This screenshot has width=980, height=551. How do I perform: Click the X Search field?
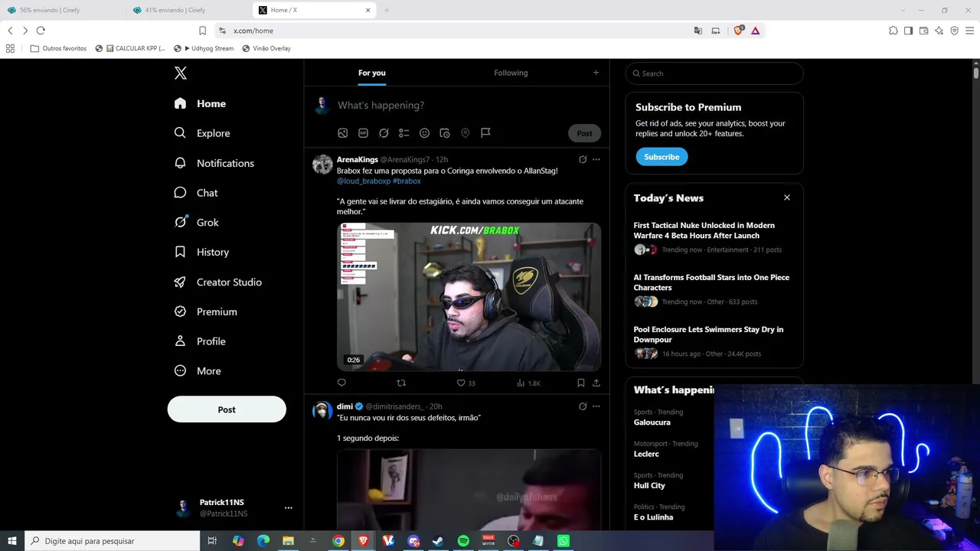point(714,73)
